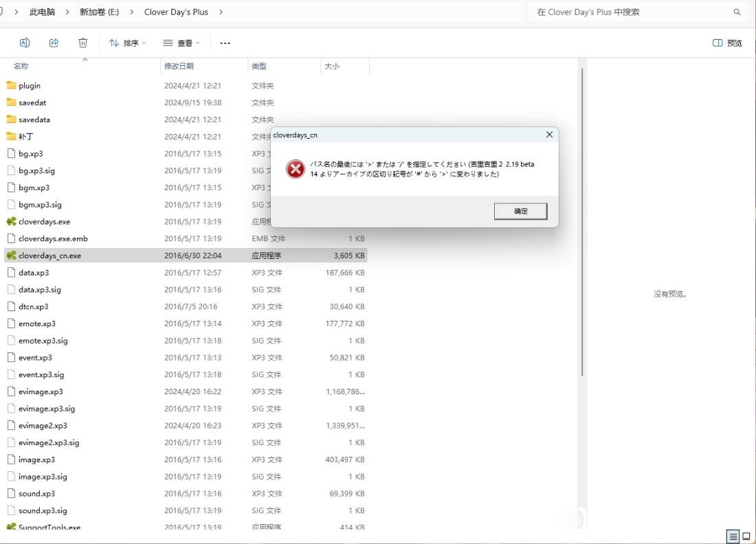Click the 2016/6/30 22:04 date cell
756x544 pixels.
(x=193, y=256)
